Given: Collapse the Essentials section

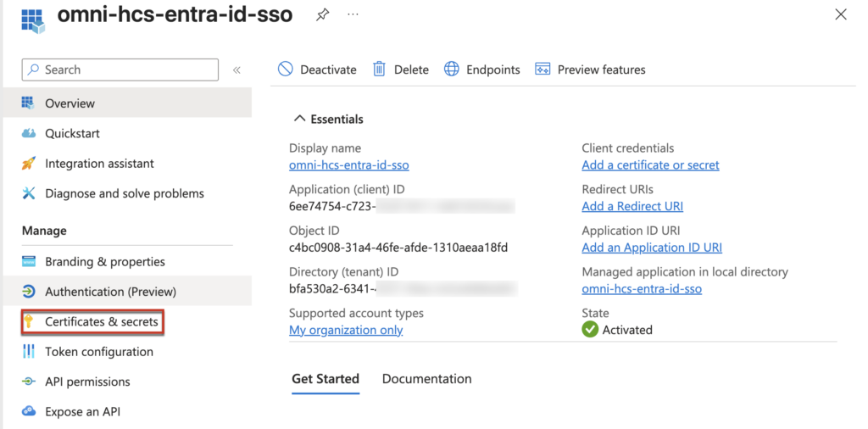Looking at the screenshot, I should (299, 120).
